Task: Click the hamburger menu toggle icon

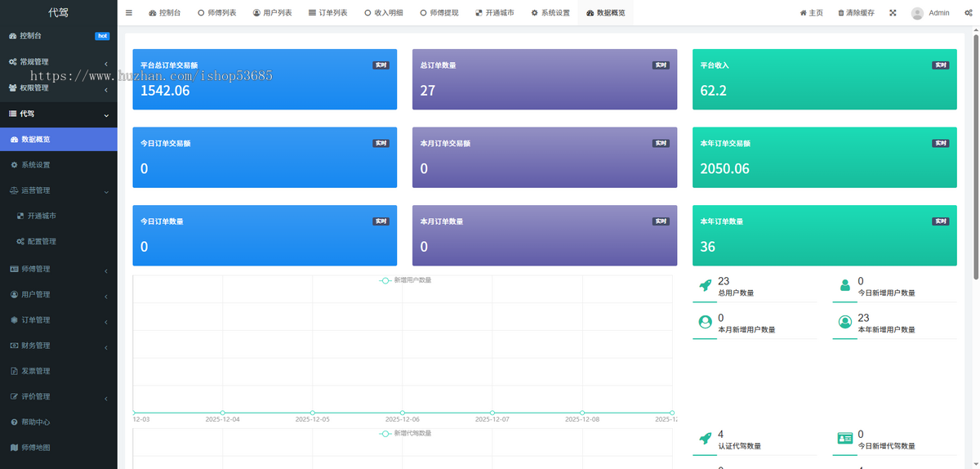Action: pos(128,13)
